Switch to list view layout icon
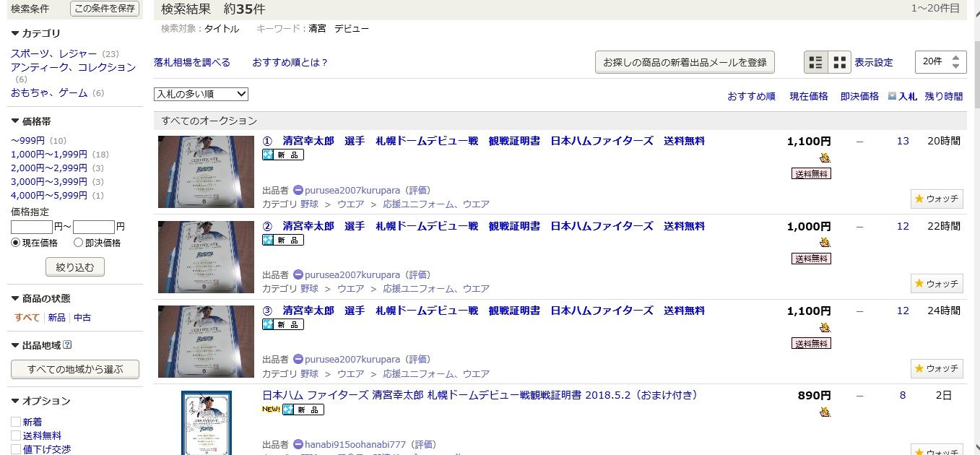Screen dimensions: 980x455 click(816, 62)
